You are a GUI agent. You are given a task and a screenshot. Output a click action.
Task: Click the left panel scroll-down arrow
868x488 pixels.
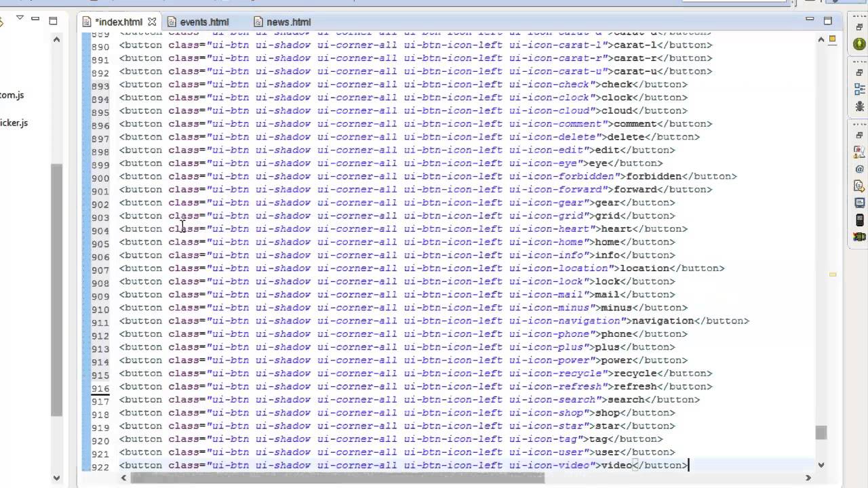(x=57, y=477)
